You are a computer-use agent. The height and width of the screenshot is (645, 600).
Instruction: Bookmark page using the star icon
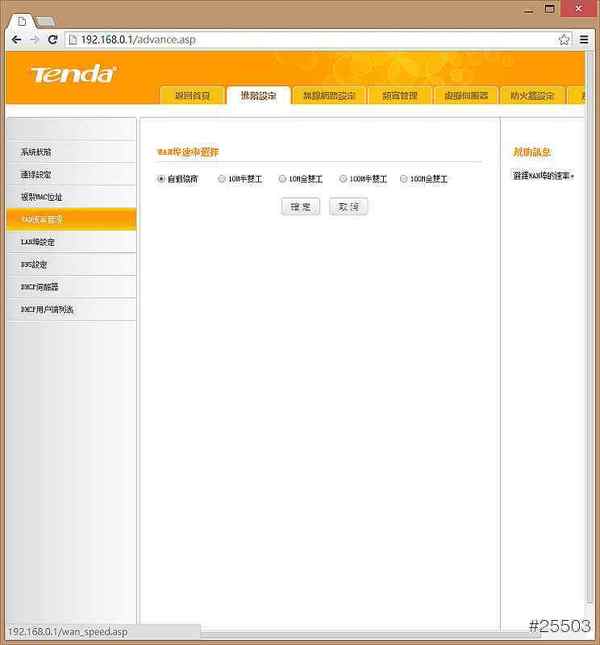[564, 40]
